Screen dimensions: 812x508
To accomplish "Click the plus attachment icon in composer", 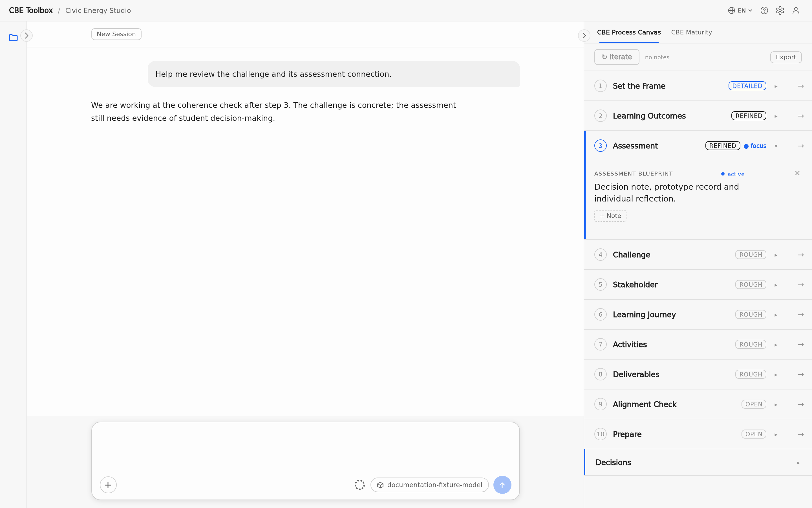I will tap(108, 485).
